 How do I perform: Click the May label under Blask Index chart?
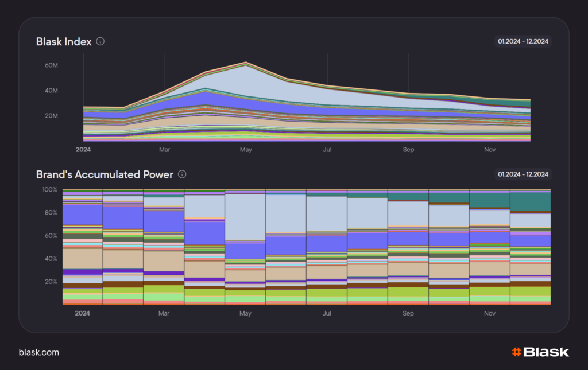click(x=246, y=149)
